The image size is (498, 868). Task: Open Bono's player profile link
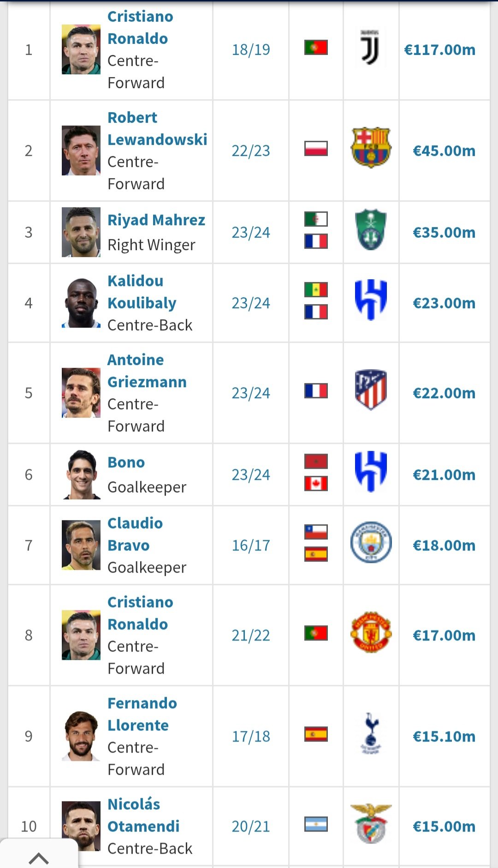pos(126,462)
